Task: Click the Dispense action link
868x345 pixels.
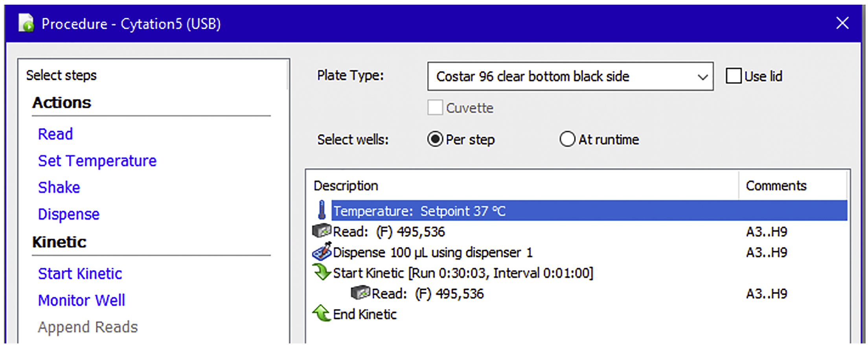Action: click(x=69, y=214)
